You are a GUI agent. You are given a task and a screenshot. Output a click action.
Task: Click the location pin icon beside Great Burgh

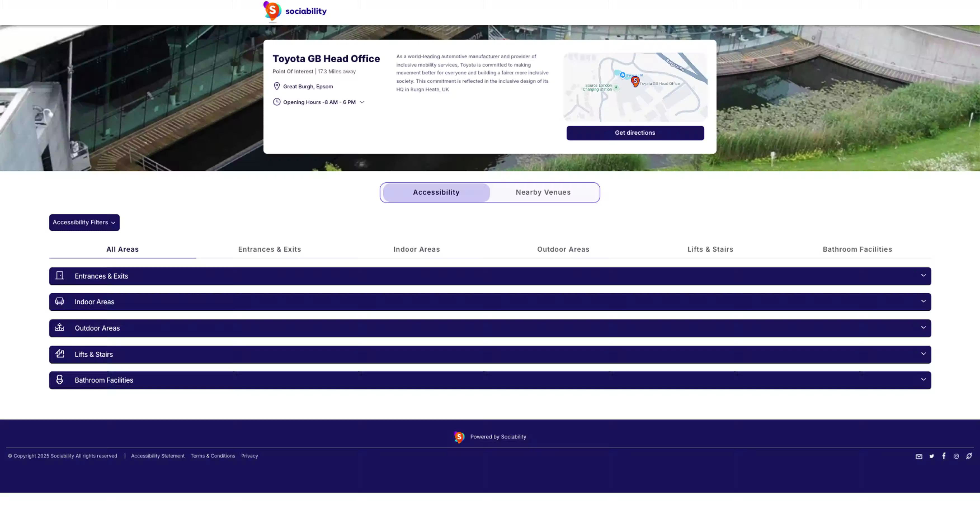coord(277,86)
